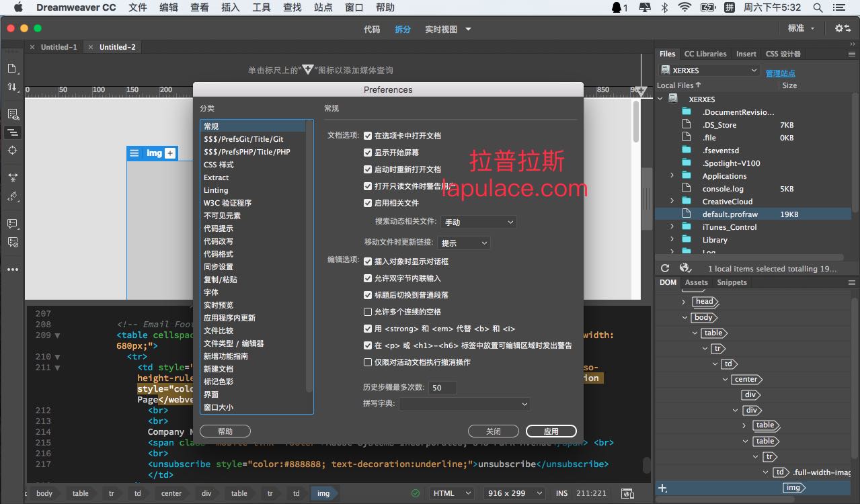Toggle the highlighted stacked-bars toolbar icon
This screenshot has height=504, width=860.
pyautogui.click(x=12, y=132)
